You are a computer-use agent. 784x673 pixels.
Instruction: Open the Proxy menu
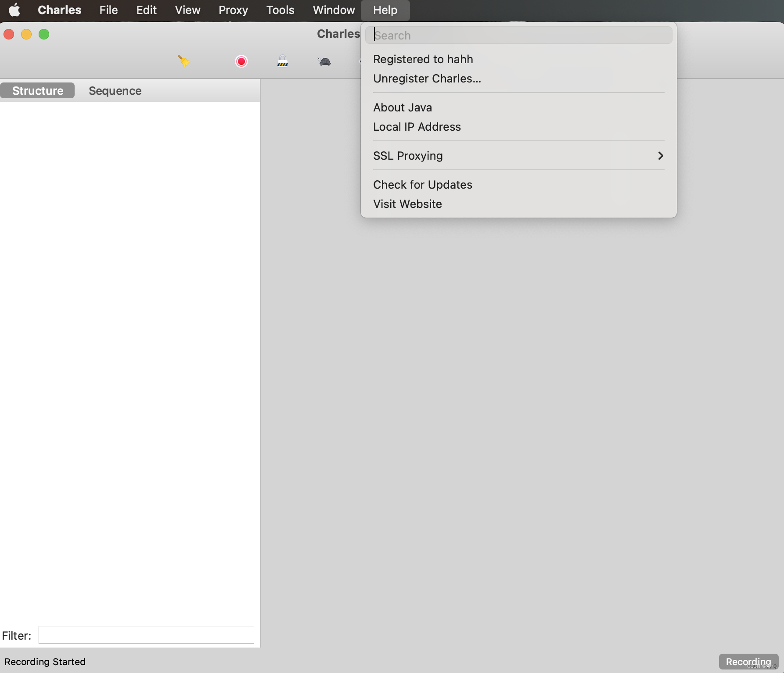pos(233,10)
